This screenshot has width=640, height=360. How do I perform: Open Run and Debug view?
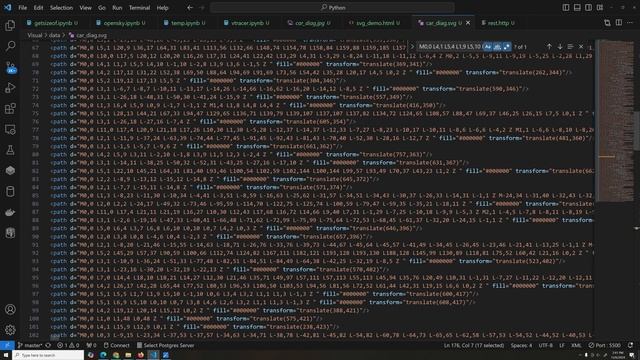coord(10,88)
